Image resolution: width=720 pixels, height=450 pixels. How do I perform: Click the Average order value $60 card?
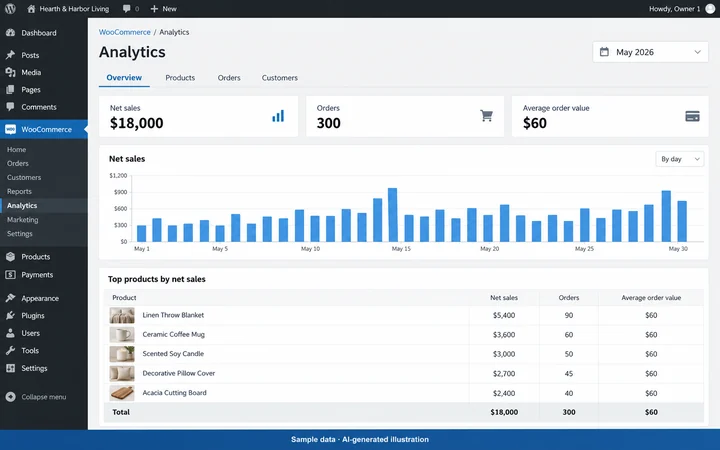click(610, 116)
